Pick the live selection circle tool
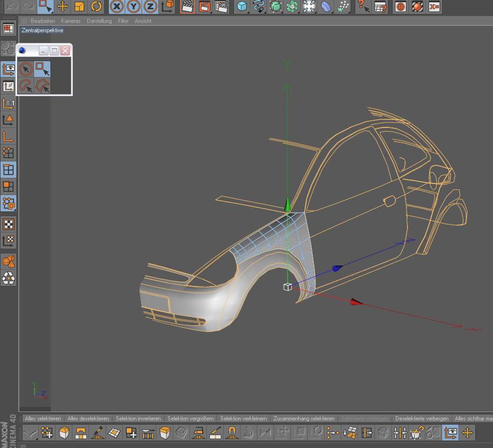Screen dimensions: 493x448 [26, 70]
